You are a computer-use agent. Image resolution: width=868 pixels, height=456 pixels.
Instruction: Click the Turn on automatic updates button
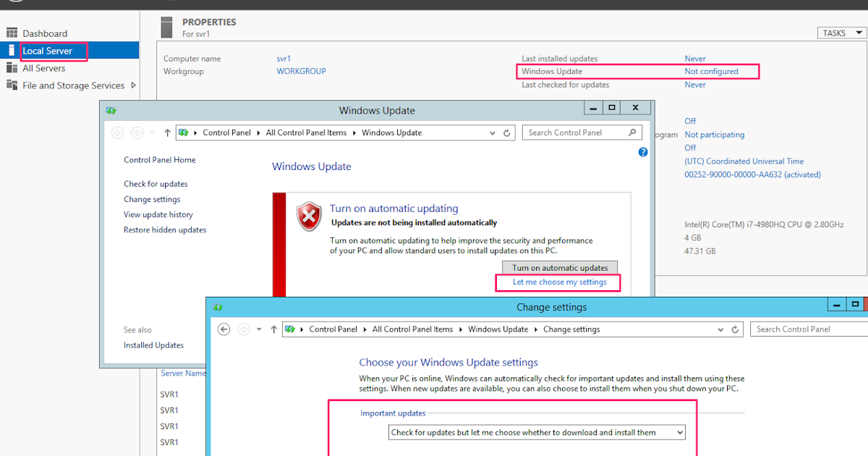pos(560,267)
